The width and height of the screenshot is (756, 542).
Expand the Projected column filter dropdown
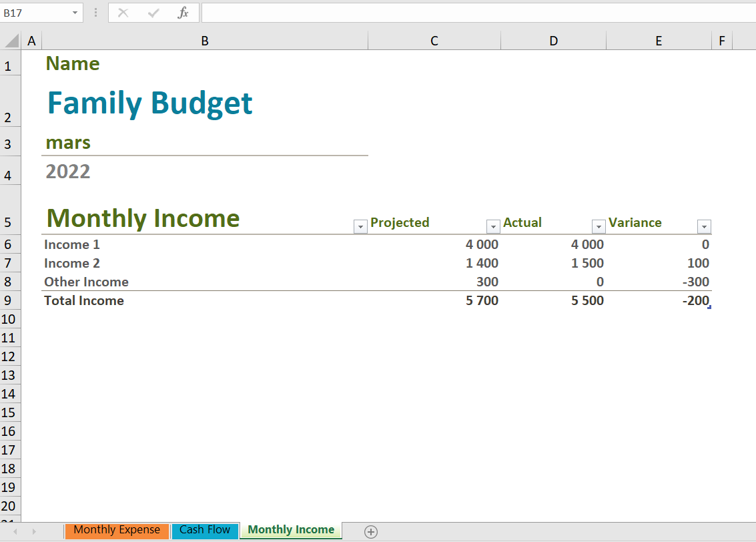pos(493,226)
